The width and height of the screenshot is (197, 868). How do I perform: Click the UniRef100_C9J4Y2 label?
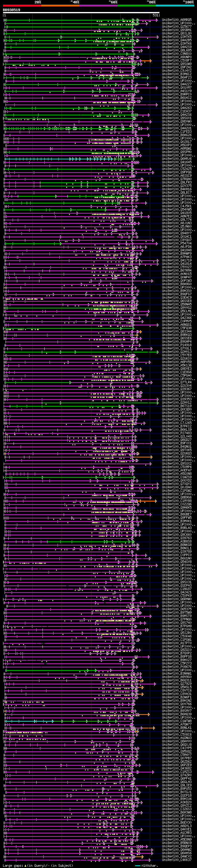(x=177, y=71)
